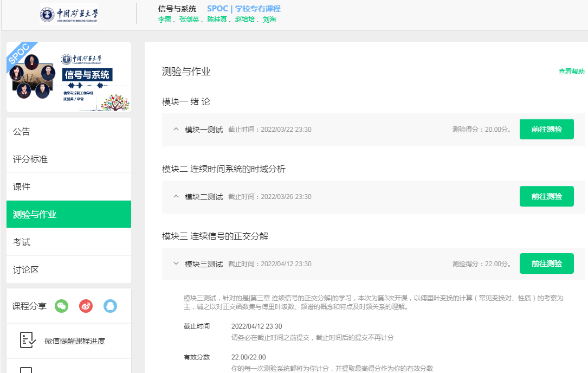
Task: Share course via Weibo icon
Action: [86, 306]
